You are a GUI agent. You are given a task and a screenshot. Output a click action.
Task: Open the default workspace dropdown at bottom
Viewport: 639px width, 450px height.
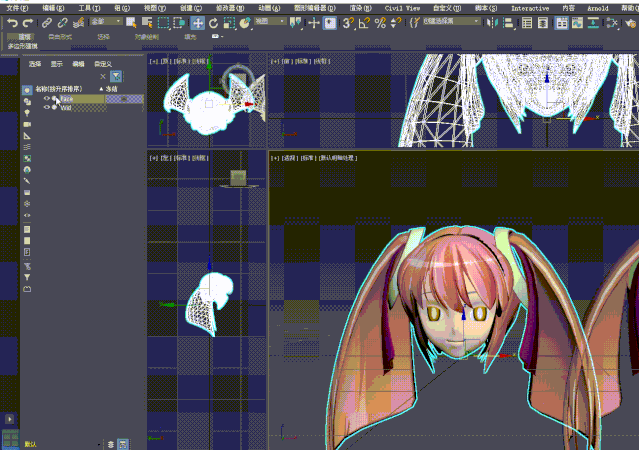(62, 444)
